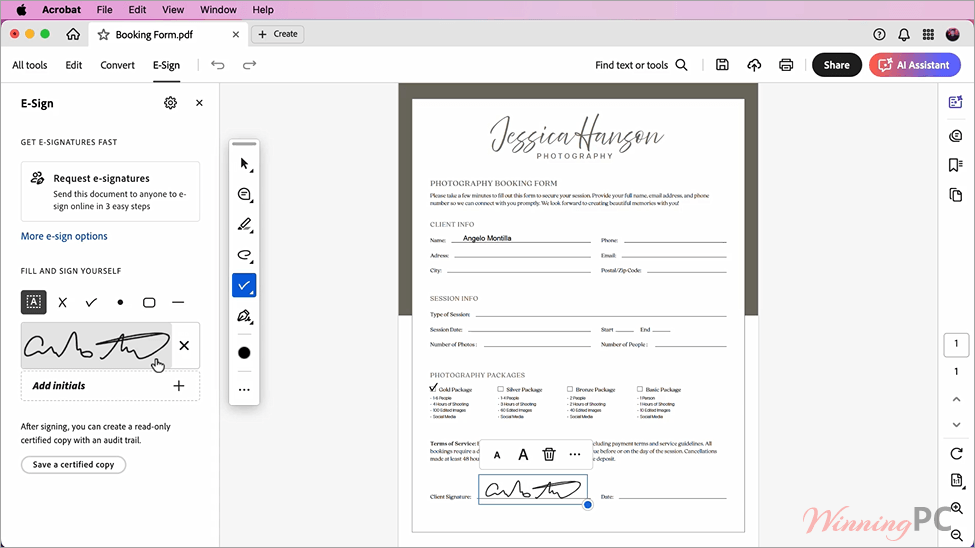Viewport: 975px width, 548px height.
Task: Close the E-Sign panel
Action: point(199,103)
